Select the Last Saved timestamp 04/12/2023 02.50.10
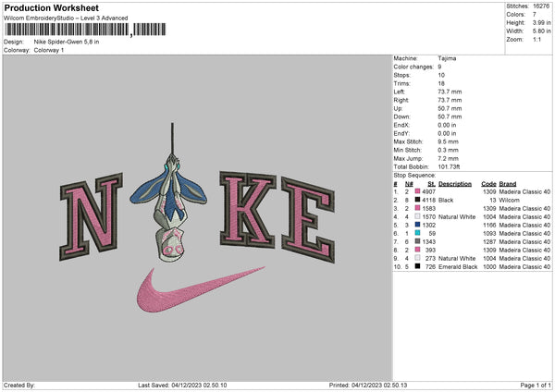This screenshot has height=392, width=555. [x=199, y=386]
